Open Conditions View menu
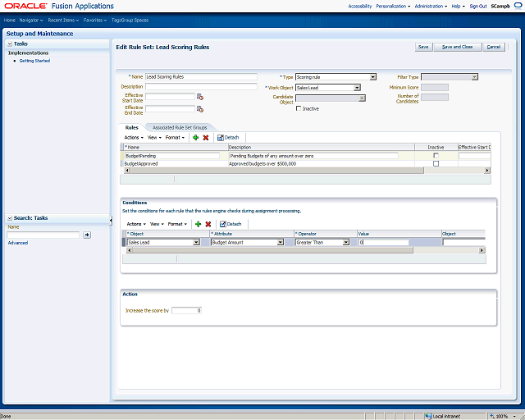The image size is (525, 420). [x=157, y=224]
